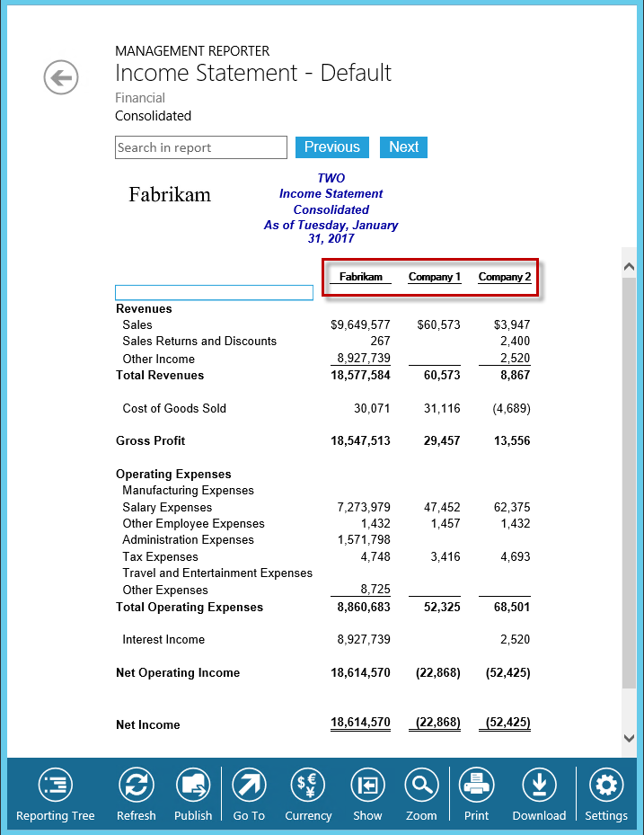Click Sales Returns and Discounts row
Screen dimensions: 644x835
coord(199,341)
